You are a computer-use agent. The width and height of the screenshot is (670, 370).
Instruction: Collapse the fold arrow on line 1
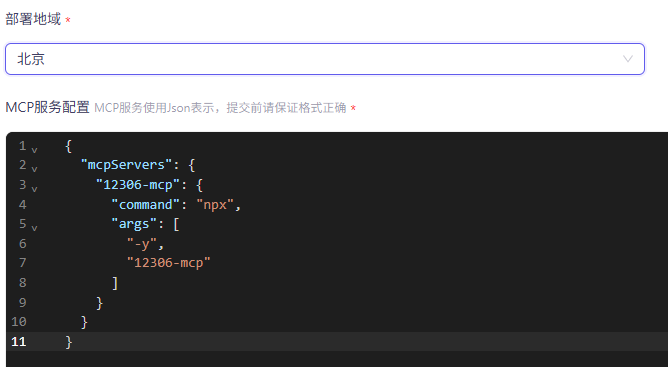click(35, 150)
